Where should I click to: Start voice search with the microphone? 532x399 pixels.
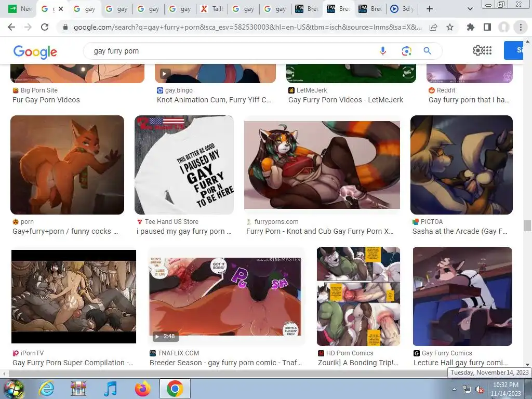point(383,51)
